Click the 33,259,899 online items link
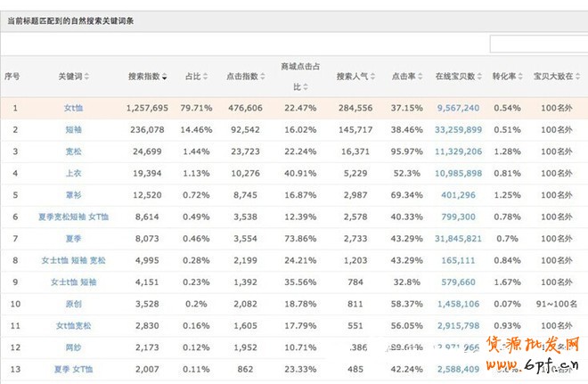Image resolution: width=588 pixels, height=384 pixels. click(458, 129)
